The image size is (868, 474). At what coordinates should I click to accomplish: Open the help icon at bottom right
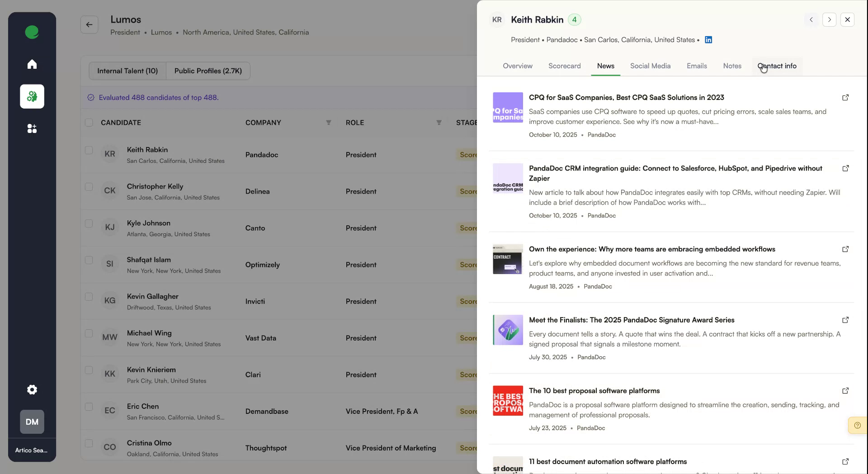pyautogui.click(x=858, y=425)
